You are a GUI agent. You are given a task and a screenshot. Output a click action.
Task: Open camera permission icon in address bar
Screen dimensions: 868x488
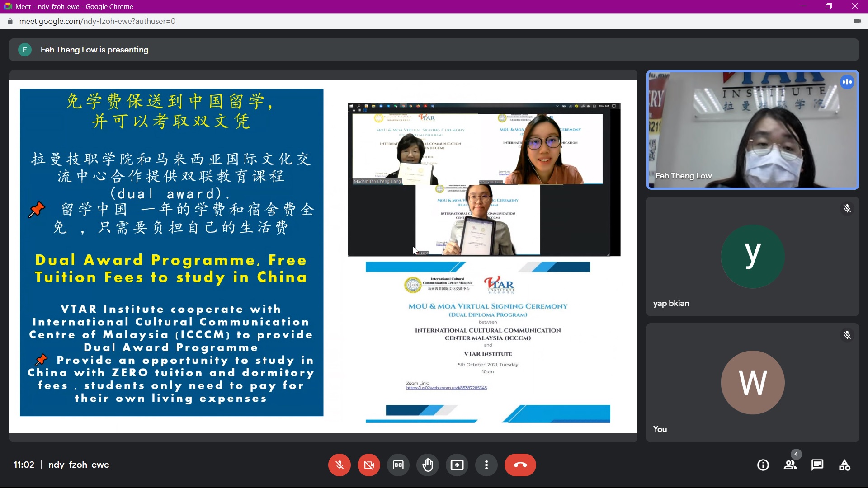[858, 21]
